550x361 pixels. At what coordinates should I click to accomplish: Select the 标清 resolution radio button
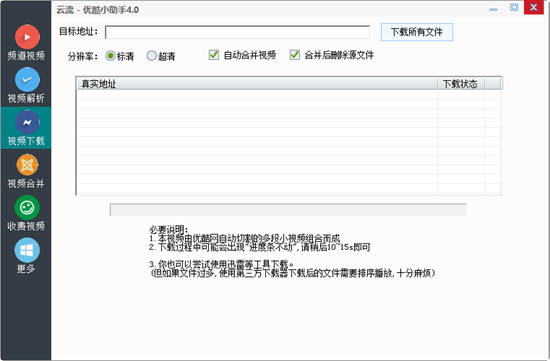pos(110,55)
